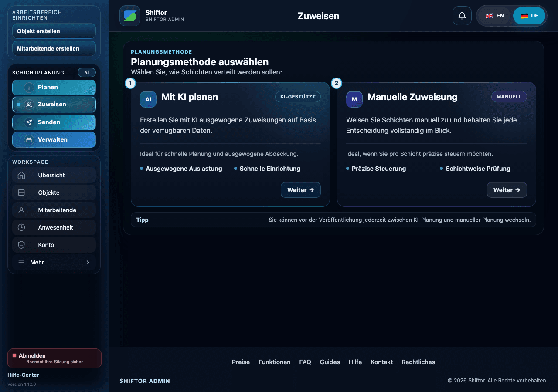Click the Objekte sidebar icon
Image resolution: width=558 pixels, height=392 pixels.
pyautogui.click(x=21, y=193)
